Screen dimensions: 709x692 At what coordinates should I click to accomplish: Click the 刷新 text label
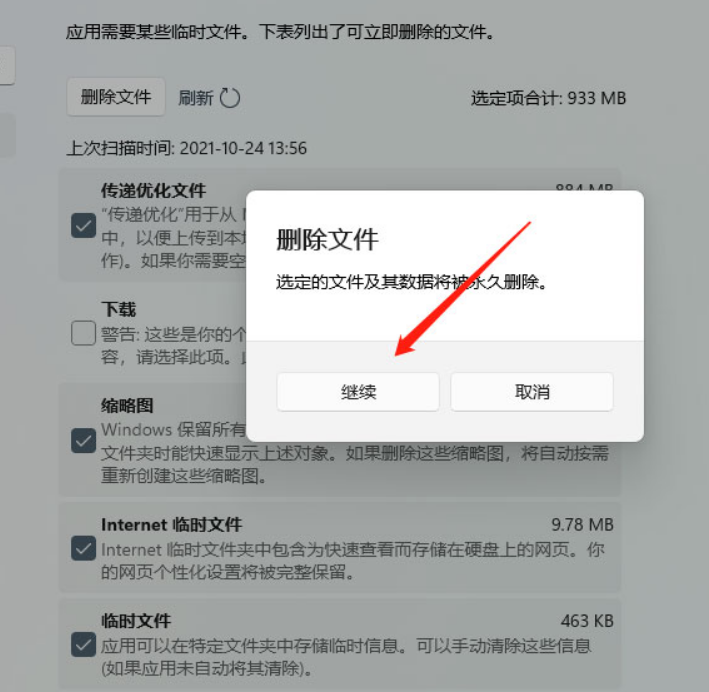[x=195, y=98]
